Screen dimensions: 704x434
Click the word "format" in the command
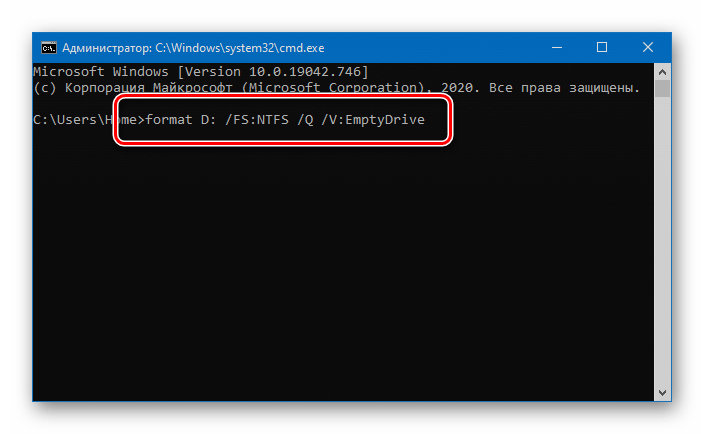[169, 123]
